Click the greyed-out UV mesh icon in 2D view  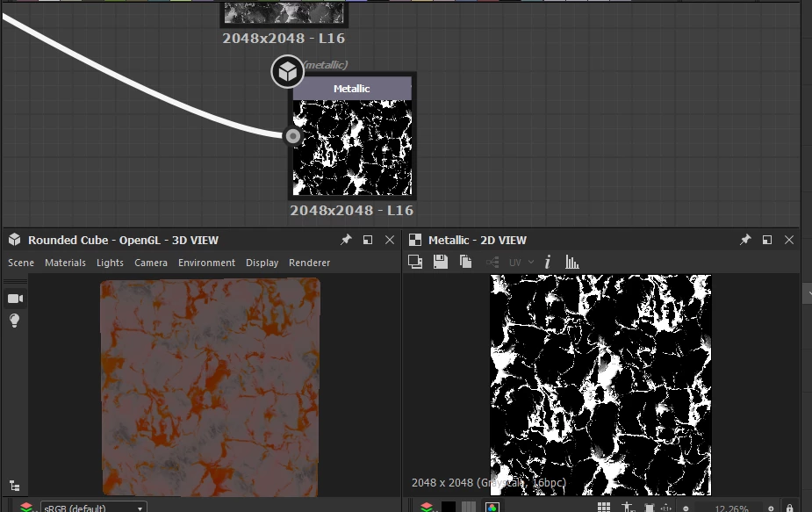pyautogui.click(x=492, y=263)
